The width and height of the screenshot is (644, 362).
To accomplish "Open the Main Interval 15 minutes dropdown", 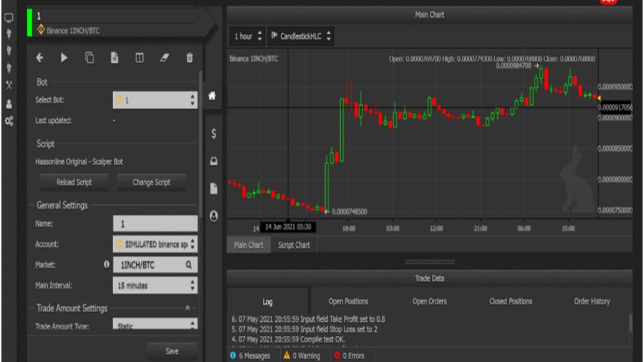I will (155, 285).
